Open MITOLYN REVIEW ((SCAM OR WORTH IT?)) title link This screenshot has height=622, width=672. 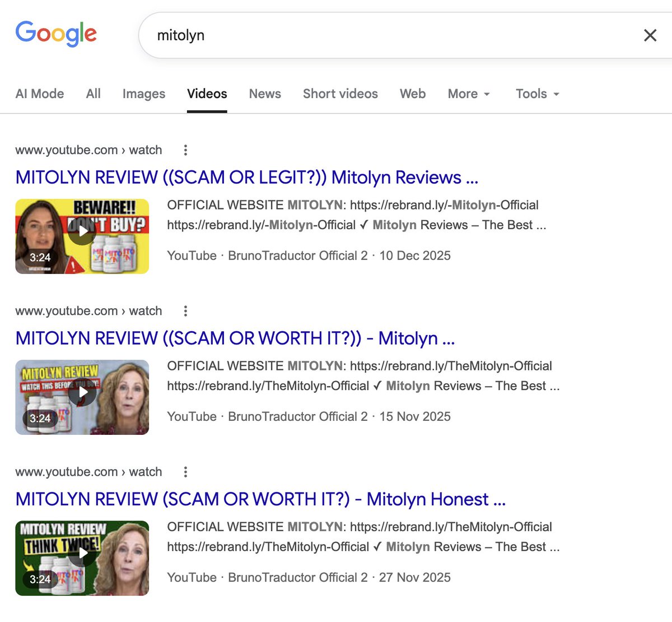click(235, 338)
